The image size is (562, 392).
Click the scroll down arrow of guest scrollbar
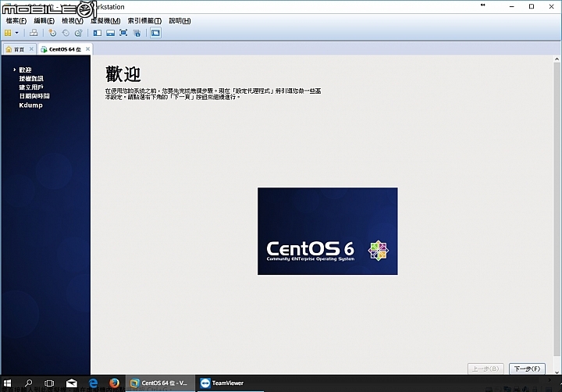point(557,372)
